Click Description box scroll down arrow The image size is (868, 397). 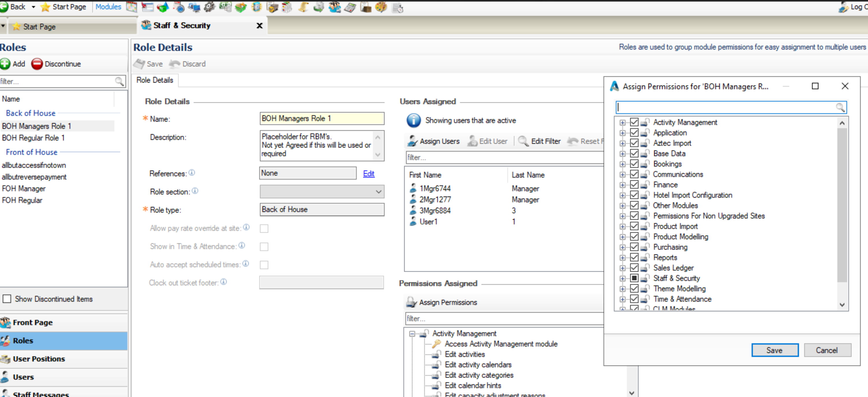tap(378, 155)
